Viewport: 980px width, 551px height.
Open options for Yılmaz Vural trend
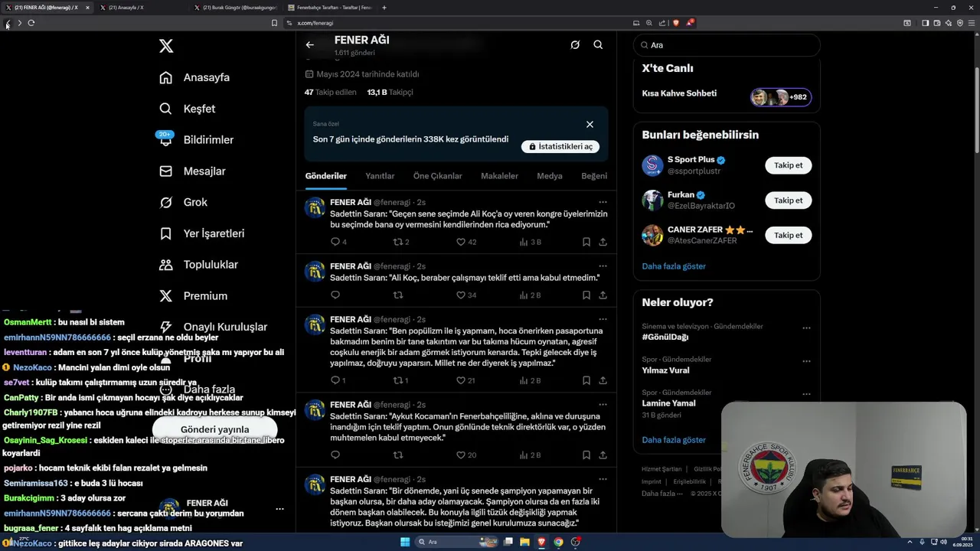click(806, 361)
